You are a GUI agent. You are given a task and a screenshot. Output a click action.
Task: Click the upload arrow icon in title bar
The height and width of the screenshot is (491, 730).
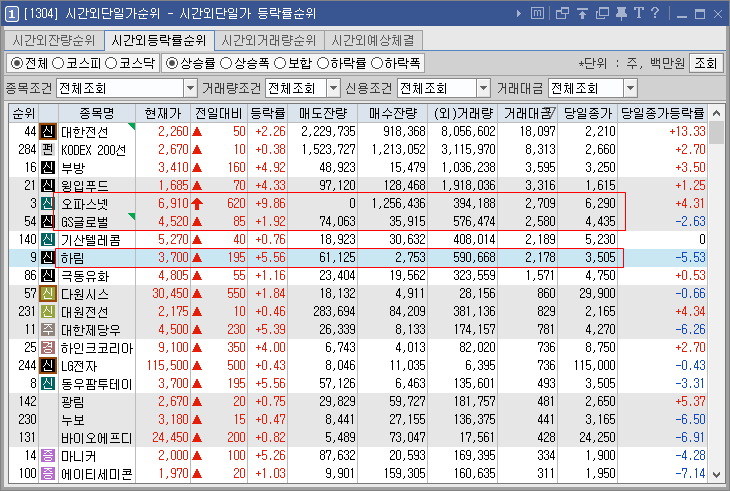click(x=582, y=13)
